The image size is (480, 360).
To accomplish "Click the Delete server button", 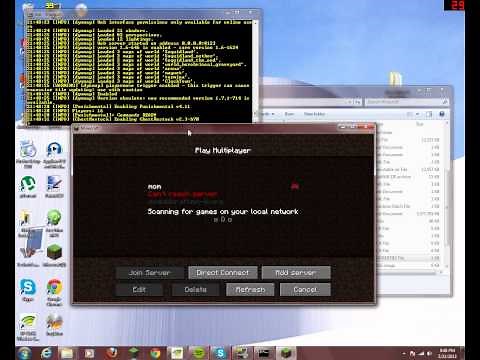I will click(x=196, y=290).
